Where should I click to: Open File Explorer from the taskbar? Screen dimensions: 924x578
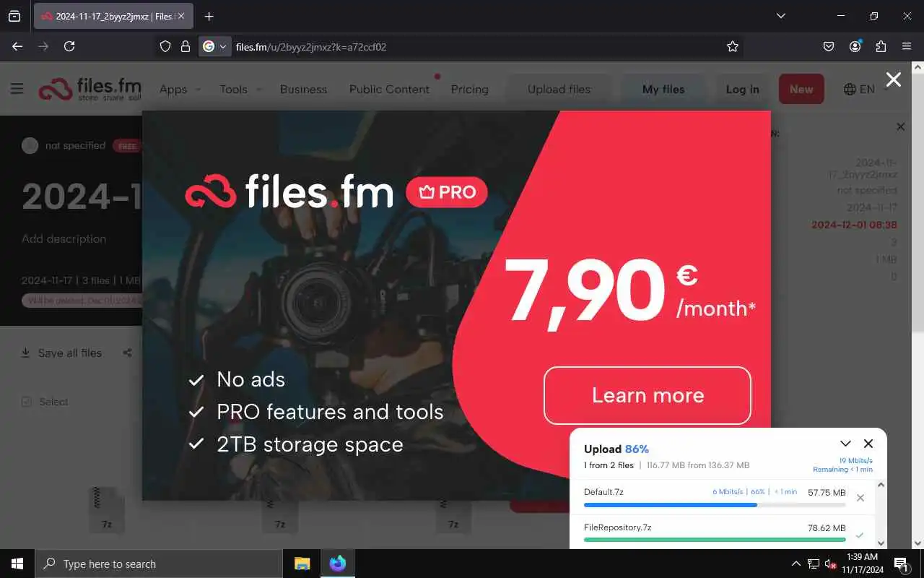(x=302, y=564)
